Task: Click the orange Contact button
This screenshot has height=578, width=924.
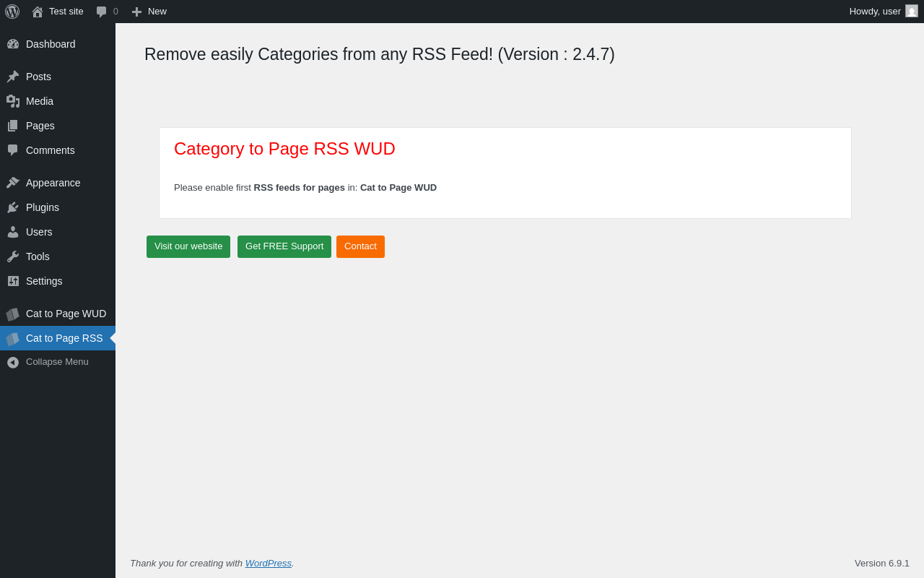Action: point(360,246)
